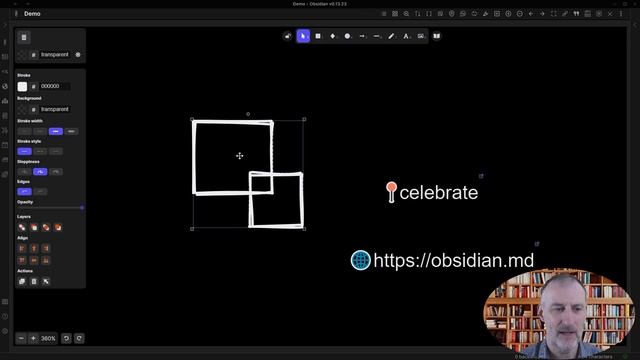
Task: Click the first Align icon in the top row
Action: (x=22, y=248)
